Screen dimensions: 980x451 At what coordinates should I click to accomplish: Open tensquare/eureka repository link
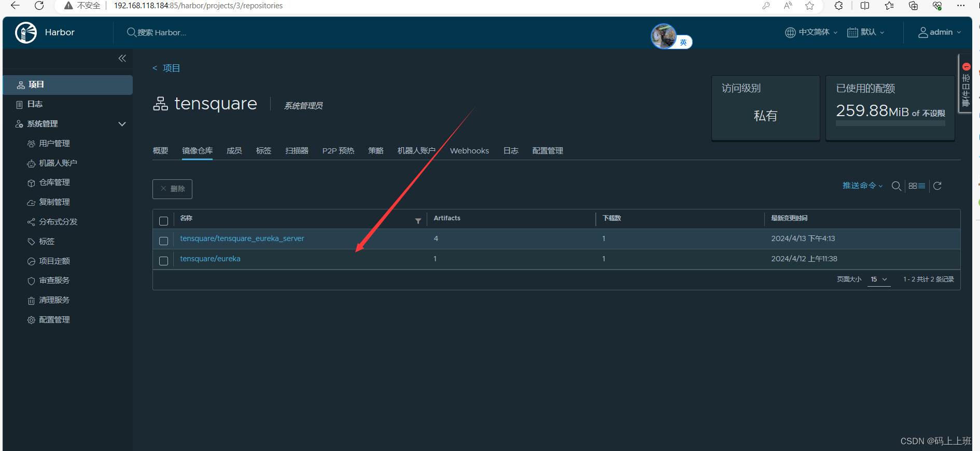pyautogui.click(x=210, y=259)
